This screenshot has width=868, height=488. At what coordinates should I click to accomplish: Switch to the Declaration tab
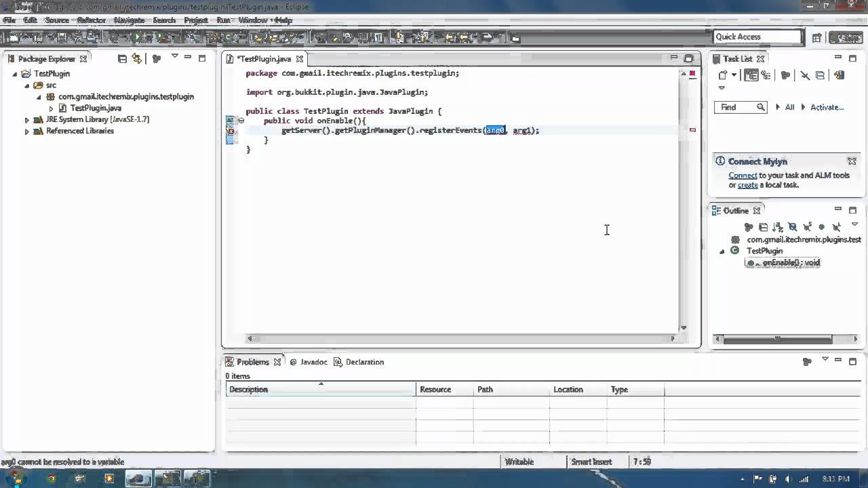(360, 362)
